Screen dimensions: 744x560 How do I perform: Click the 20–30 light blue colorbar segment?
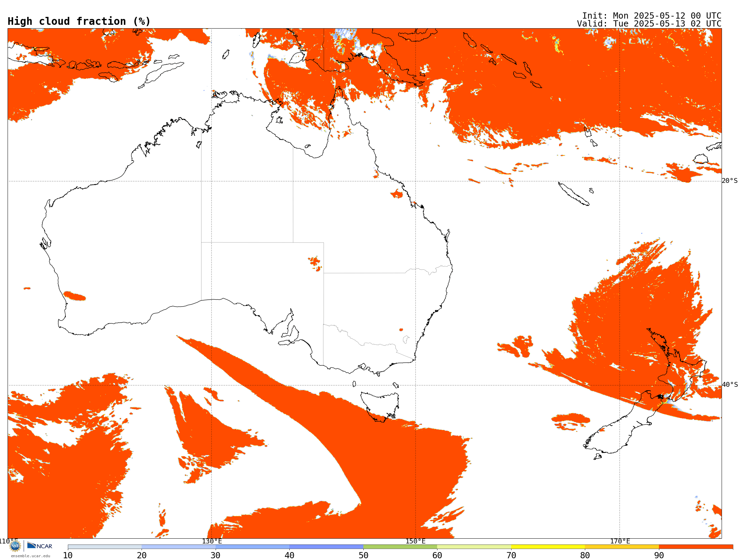click(x=178, y=547)
